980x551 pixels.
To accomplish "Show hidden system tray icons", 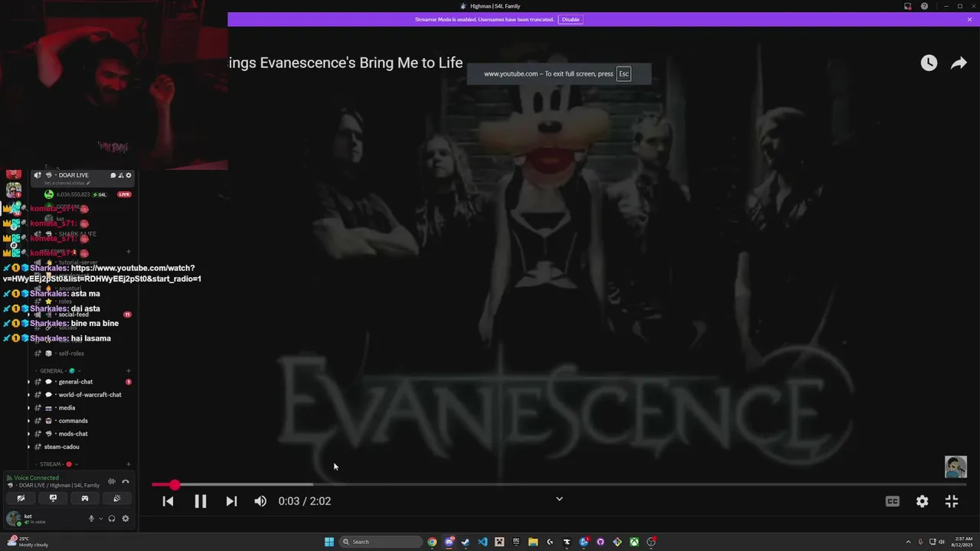I will tap(907, 542).
